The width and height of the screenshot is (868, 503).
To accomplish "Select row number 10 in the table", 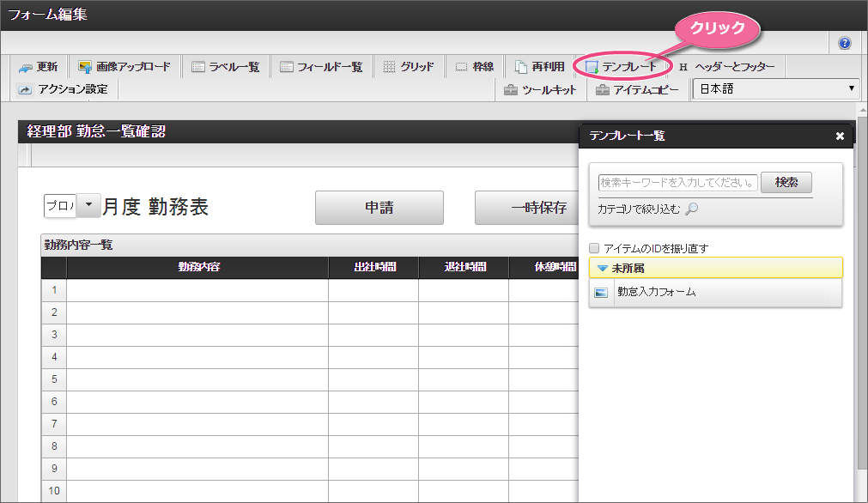I will [54, 490].
